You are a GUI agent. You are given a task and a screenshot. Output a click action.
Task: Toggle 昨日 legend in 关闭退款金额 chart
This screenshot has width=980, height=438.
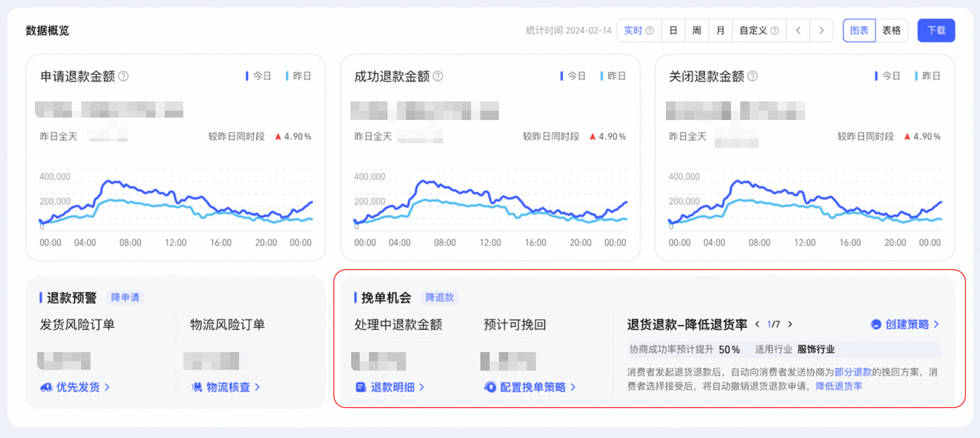coord(927,76)
